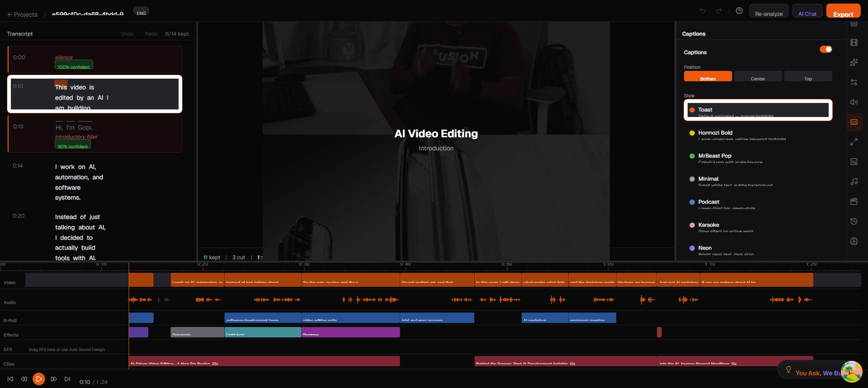The height and width of the screenshot is (388, 868).
Task: Select the 0:14 transcript segment about AI automation
Action: (x=79, y=182)
